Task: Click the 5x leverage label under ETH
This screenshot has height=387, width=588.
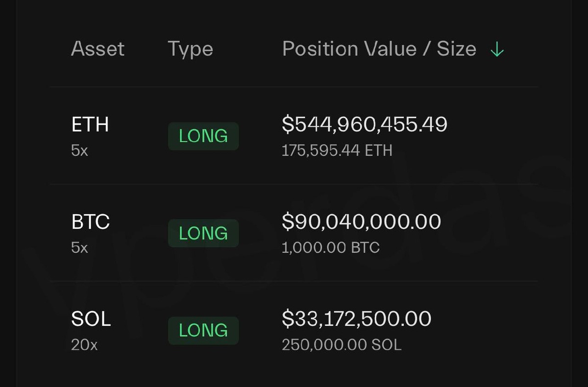Action: click(x=79, y=150)
